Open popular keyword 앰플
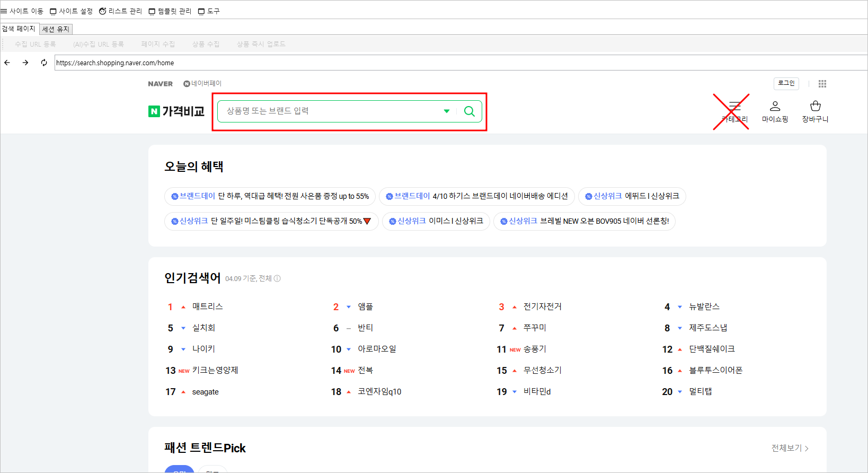The image size is (868, 473). coord(366,306)
